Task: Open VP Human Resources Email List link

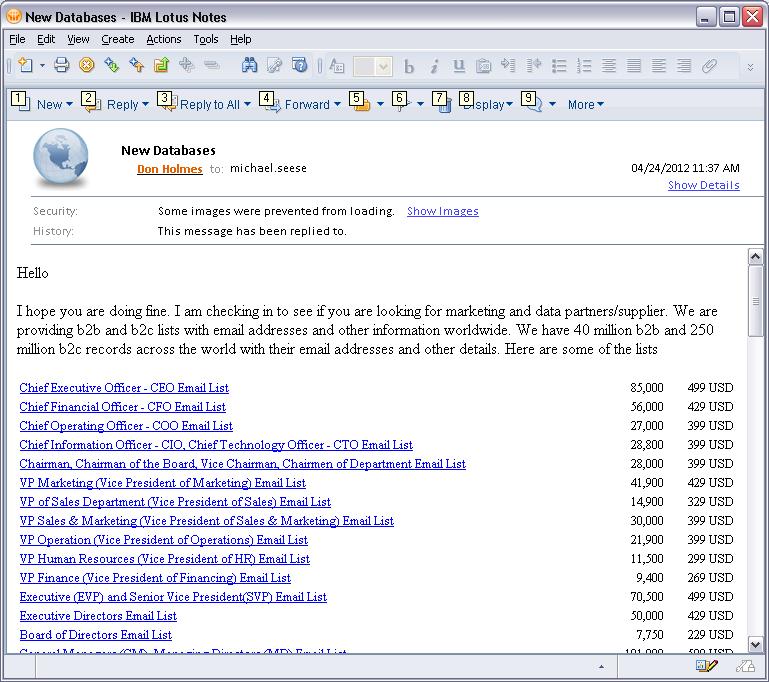Action: click(165, 559)
